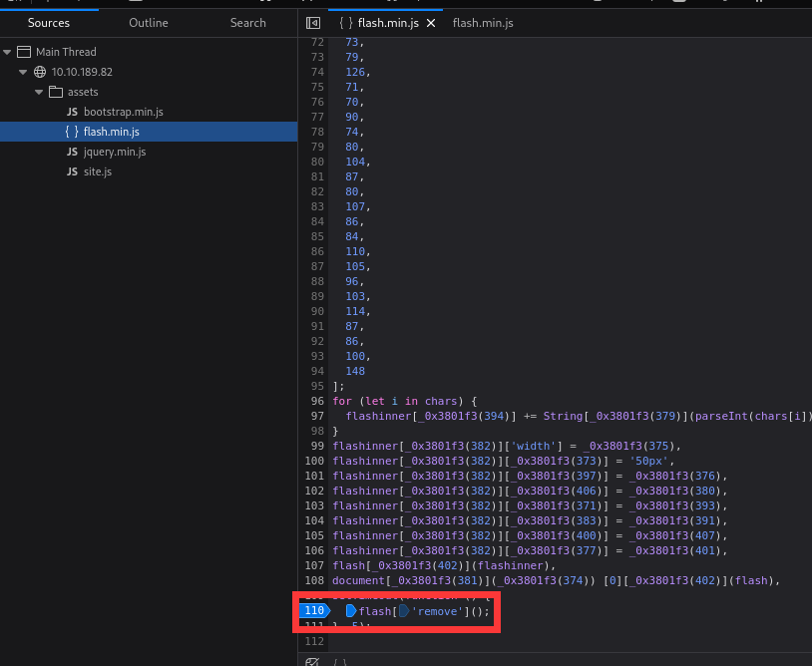
Task: Close the pretty-printed flash.min.js tab
Action: [x=431, y=23]
